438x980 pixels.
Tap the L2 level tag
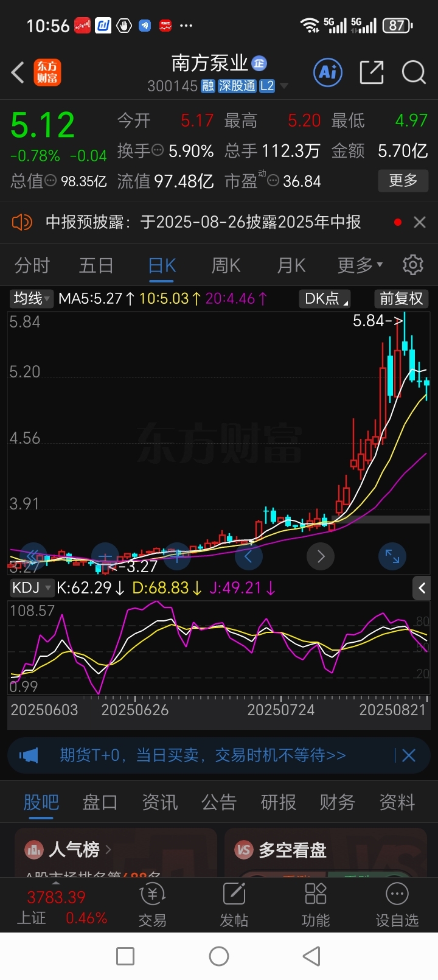(x=267, y=86)
